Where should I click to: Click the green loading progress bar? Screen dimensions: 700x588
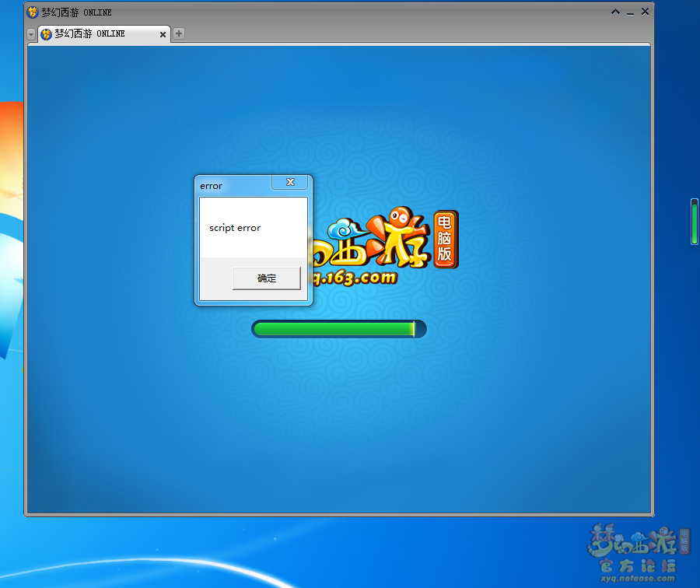(339, 329)
